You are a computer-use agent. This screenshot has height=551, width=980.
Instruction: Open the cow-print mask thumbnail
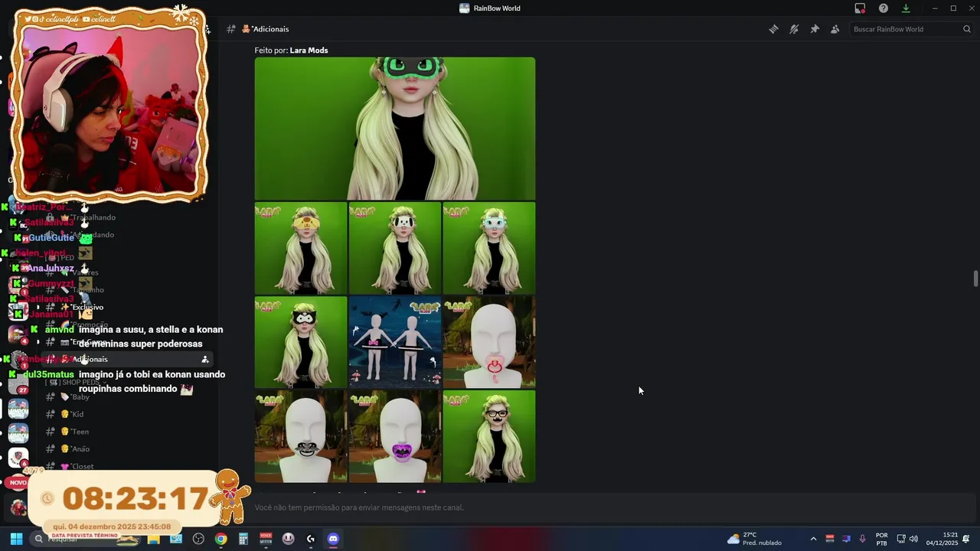point(395,248)
